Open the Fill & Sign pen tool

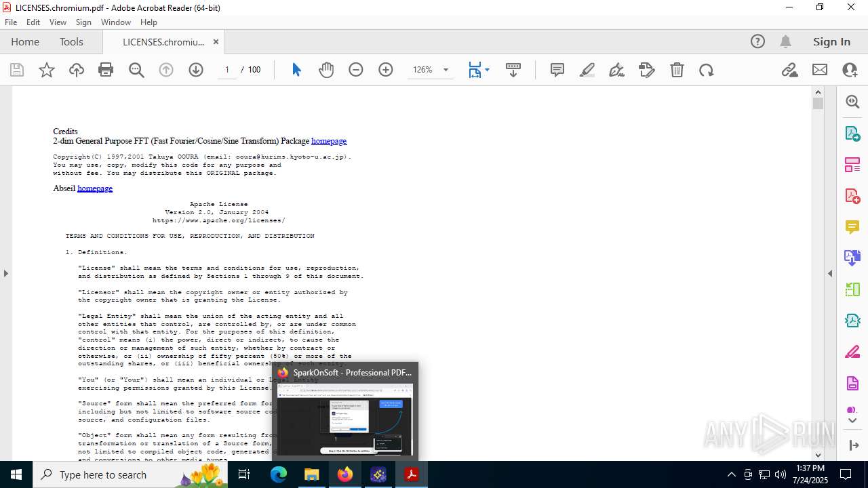click(617, 70)
